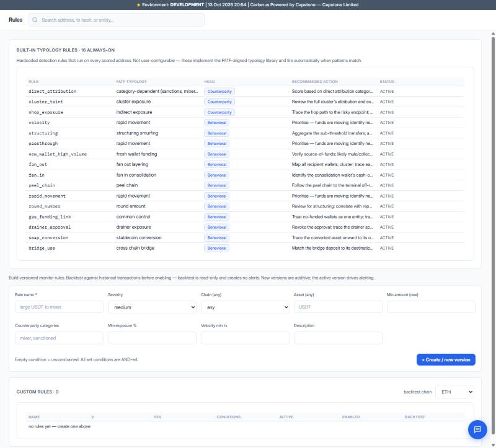The height and width of the screenshot is (448, 496).
Task: Click the Velocity min tx field
Action: pos(245,338)
